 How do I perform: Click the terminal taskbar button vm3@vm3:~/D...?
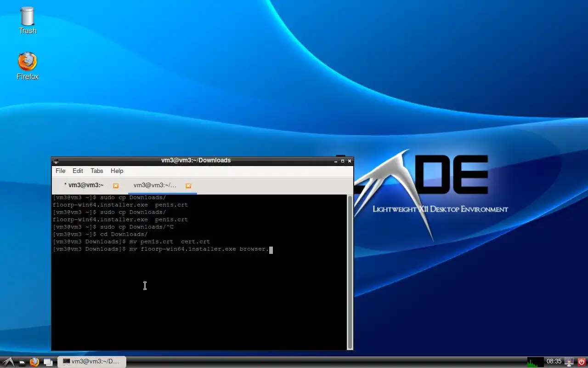click(92, 362)
